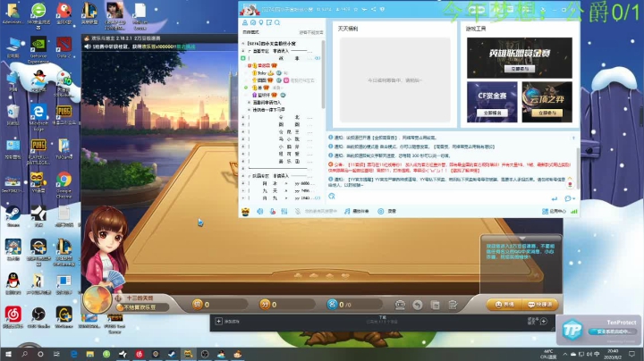Open the task list icon in game bar
The image size is (644, 361).
(436, 305)
